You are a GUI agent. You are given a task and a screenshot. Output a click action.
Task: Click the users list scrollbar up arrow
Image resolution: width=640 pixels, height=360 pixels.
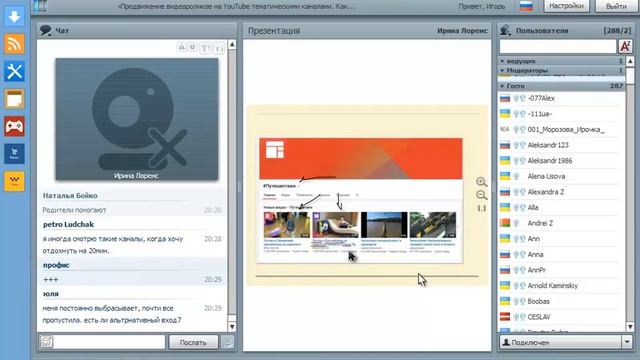630,62
